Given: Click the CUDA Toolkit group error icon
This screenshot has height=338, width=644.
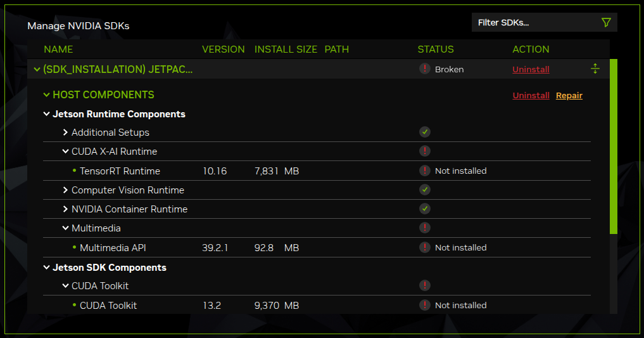Looking at the screenshot, I should [425, 285].
